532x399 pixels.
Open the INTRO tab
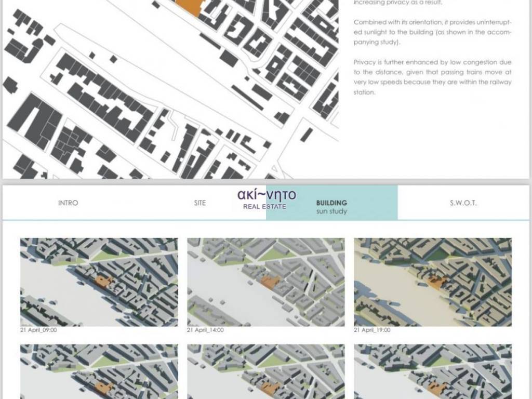pos(68,203)
